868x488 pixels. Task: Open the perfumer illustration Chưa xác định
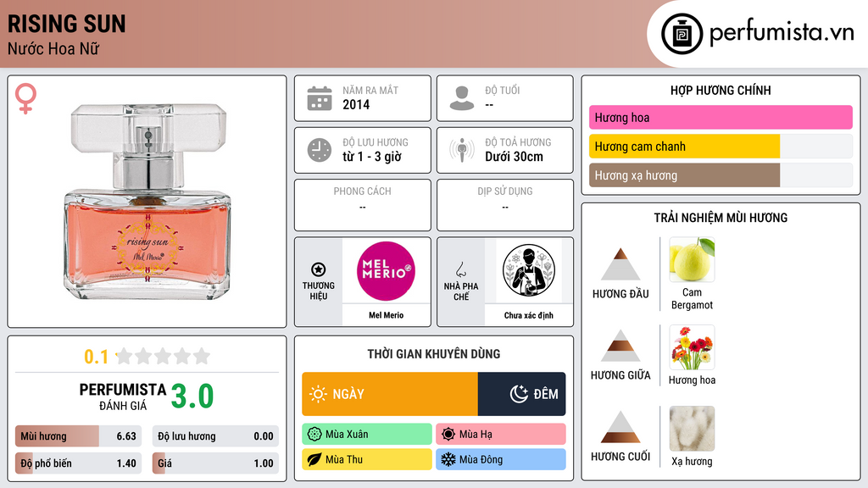point(529,270)
